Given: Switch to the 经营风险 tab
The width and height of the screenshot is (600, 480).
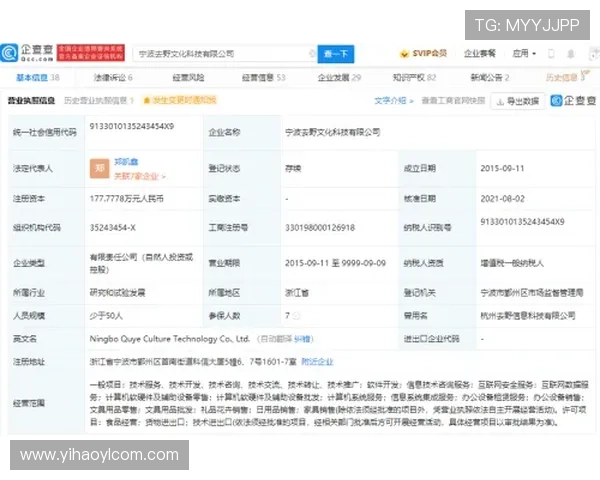Looking at the screenshot, I should click(x=188, y=78).
